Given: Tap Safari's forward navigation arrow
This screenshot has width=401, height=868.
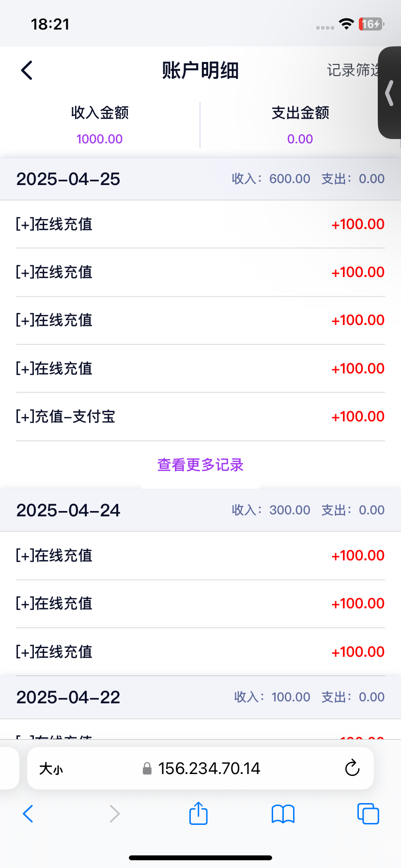Looking at the screenshot, I should pyautogui.click(x=114, y=814).
